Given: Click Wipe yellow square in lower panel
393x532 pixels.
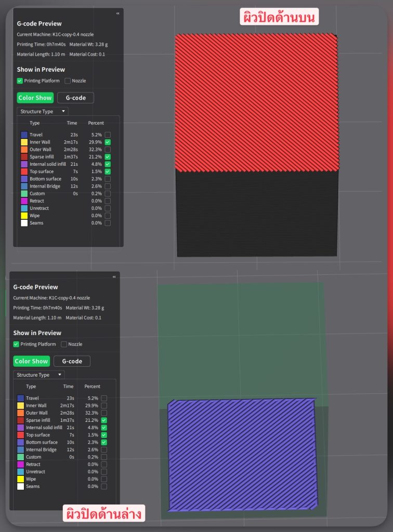Looking at the screenshot, I should pos(20,479).
